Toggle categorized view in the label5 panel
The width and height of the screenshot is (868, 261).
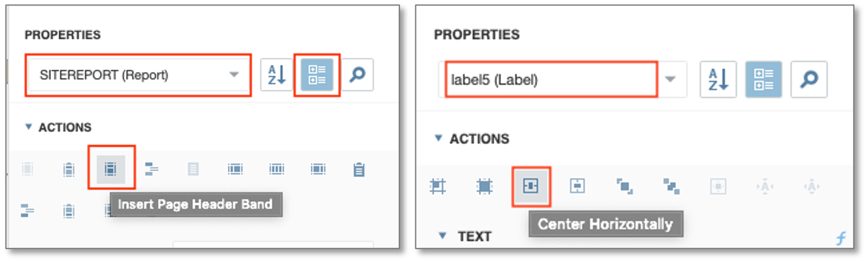tap(763, 79)
